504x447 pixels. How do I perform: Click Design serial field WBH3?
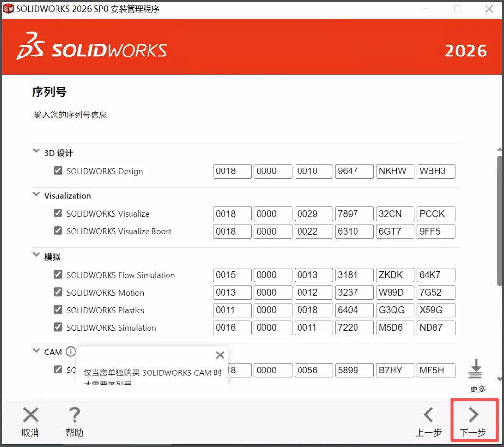(x=436, y=171)
